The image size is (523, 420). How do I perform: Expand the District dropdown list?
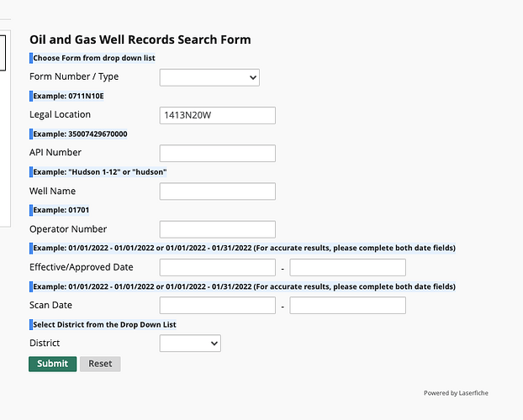[189, 344]
